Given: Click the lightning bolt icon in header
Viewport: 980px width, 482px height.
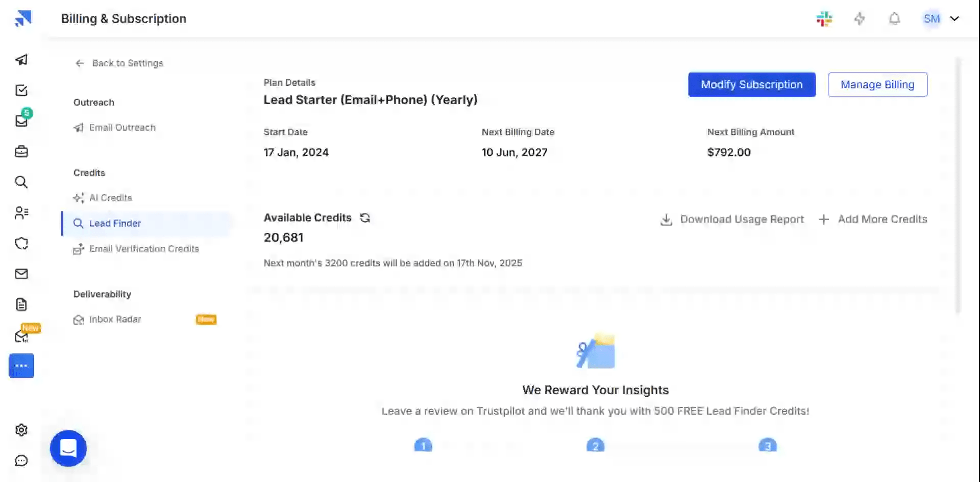Looking at the screenshot, I should (860, 19).
